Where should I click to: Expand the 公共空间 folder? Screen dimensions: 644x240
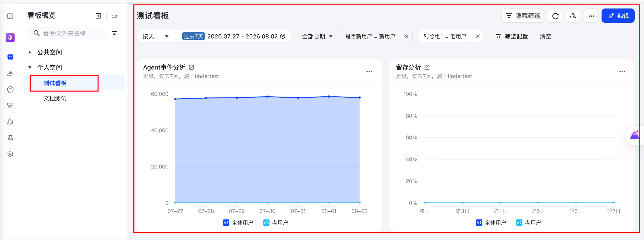(30, 52)
